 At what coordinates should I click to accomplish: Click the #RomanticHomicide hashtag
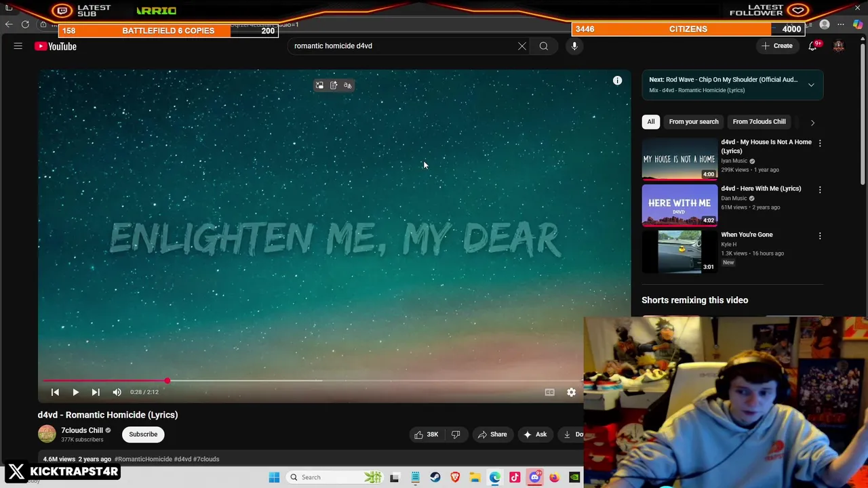tap(142, 459)
